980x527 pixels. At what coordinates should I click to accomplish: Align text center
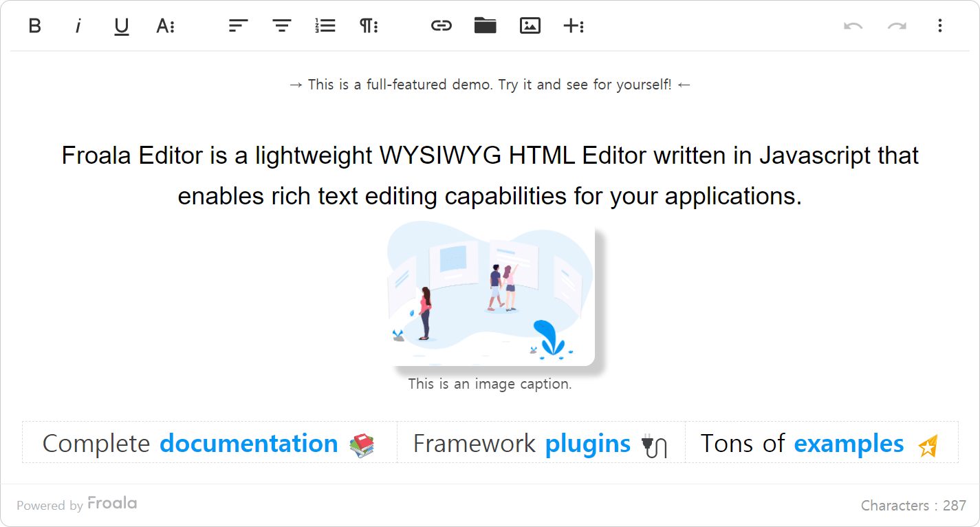(282, 26)
